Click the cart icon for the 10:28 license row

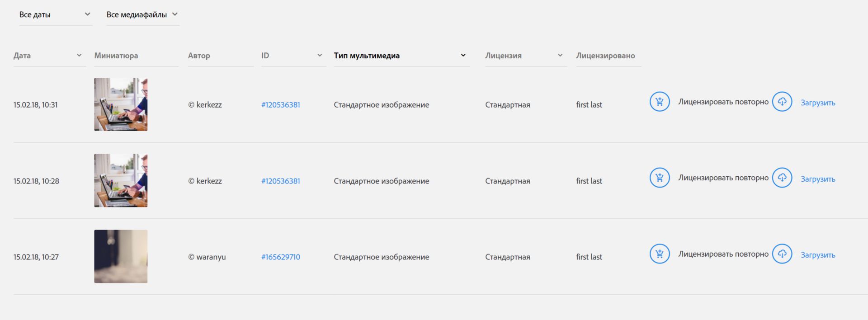tap(659, 178)
